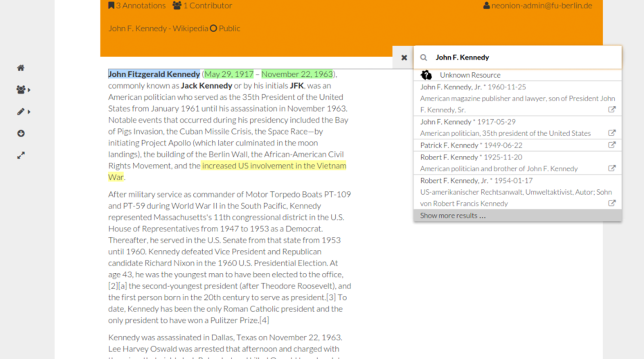Screen dimensions: 644x359
Task: Open external link for John F. Kennedy, Jr.
Action: click(611, 109)
